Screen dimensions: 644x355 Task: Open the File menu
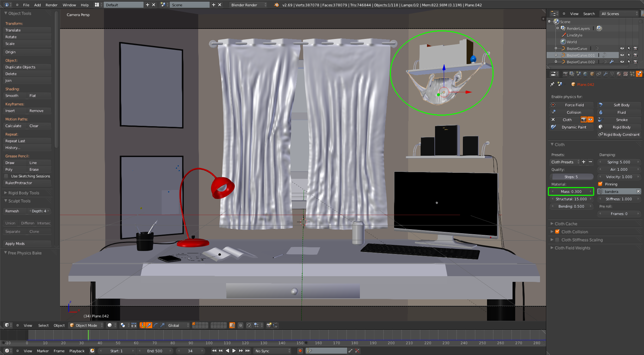(26, 5)
